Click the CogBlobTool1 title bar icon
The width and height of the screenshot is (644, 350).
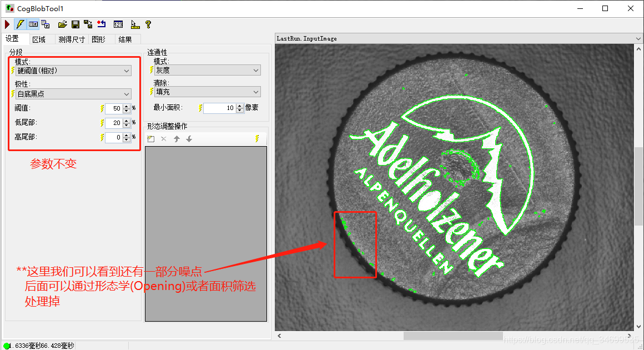pos(10,8)
